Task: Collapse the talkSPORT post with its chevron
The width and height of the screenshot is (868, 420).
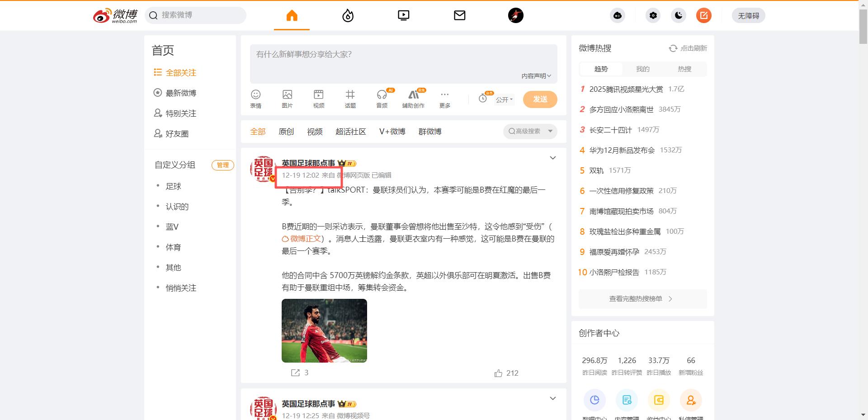Action: coord(552,158)
